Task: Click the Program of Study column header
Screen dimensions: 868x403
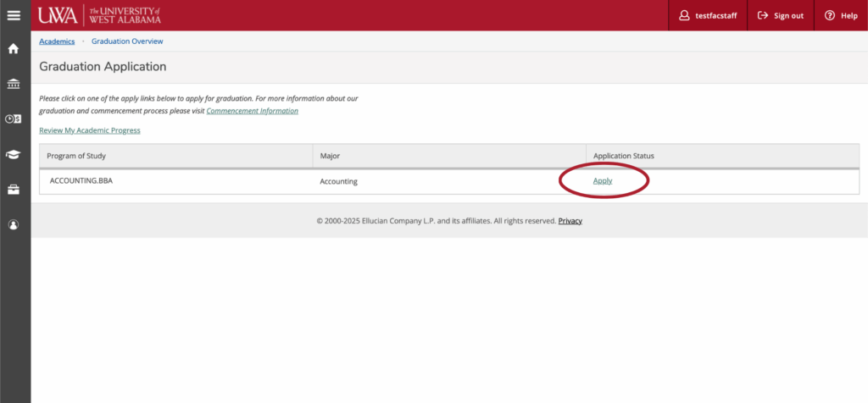Action: (76, 156)
